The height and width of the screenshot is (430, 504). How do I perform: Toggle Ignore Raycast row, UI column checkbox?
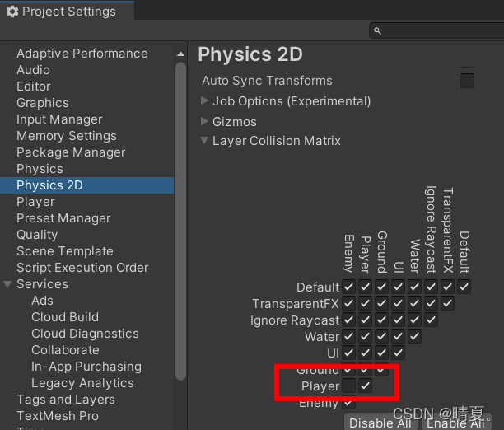(398, 320)
